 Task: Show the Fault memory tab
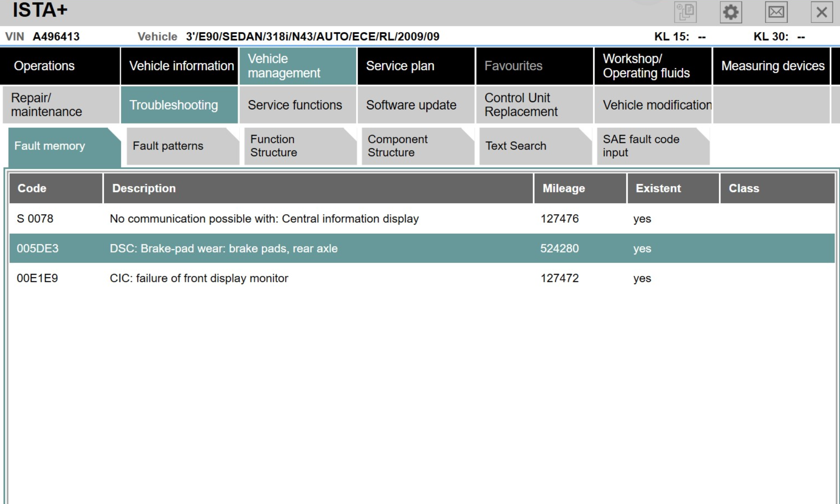tap(64, 146)
